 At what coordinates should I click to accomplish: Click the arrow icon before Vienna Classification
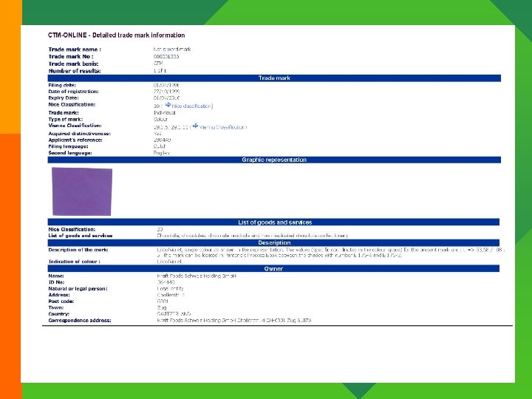click(195, 126)
